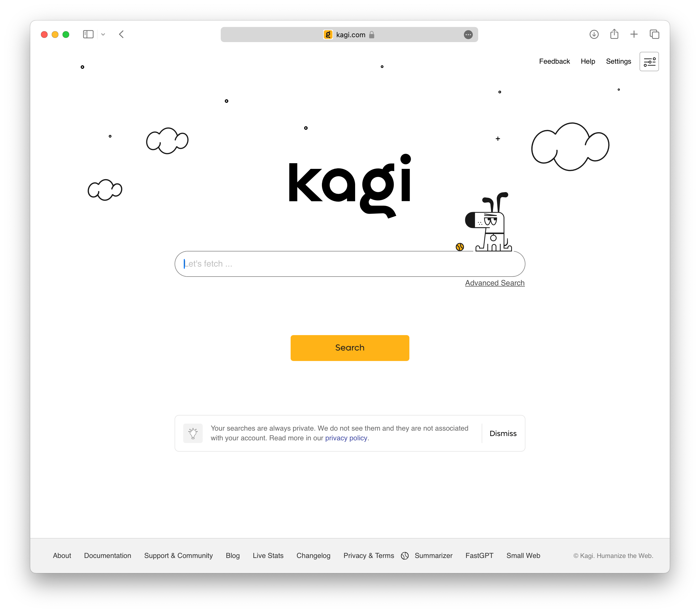Open Support & Community footer link
Screen dimensions: 700x613
click(x=178, y=556)
